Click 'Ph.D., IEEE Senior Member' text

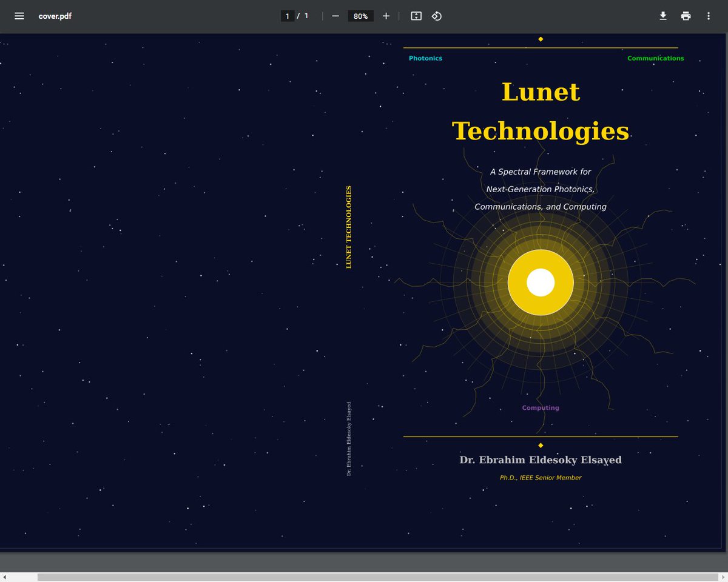(541, 478)
